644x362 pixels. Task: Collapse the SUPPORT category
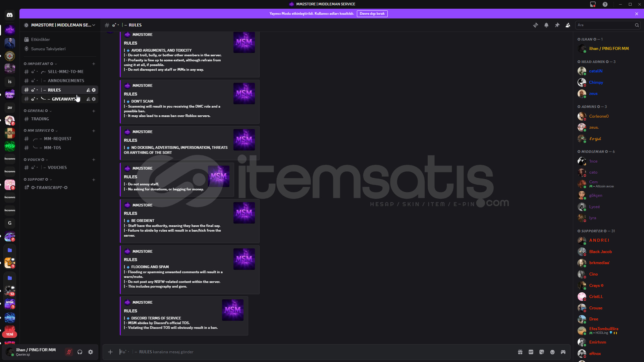(38, 180)
